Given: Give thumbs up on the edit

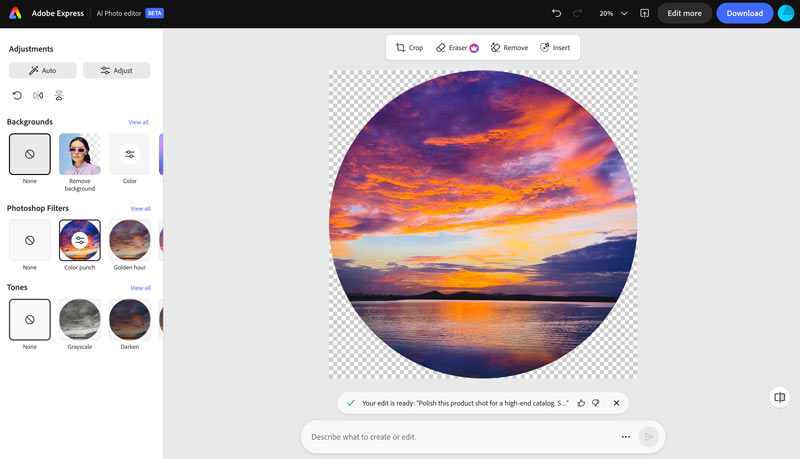Looking at the screenshot, I should point(581,403).
